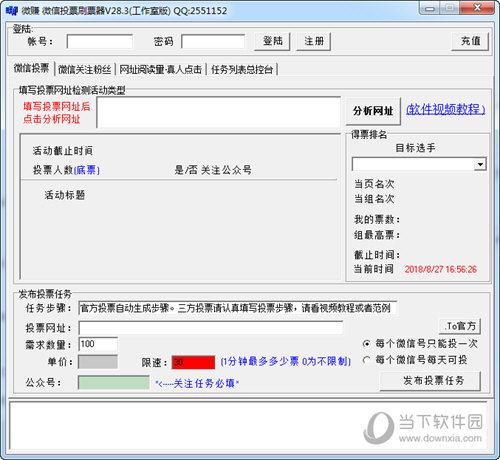Click the 底票 blue link text

[x=86, y=170]
